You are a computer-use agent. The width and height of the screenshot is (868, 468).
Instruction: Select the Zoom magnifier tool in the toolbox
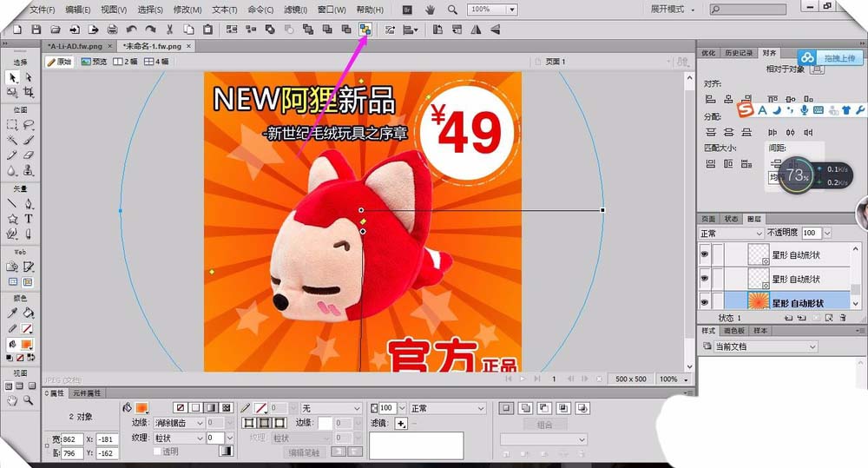(x=29, y=401)
